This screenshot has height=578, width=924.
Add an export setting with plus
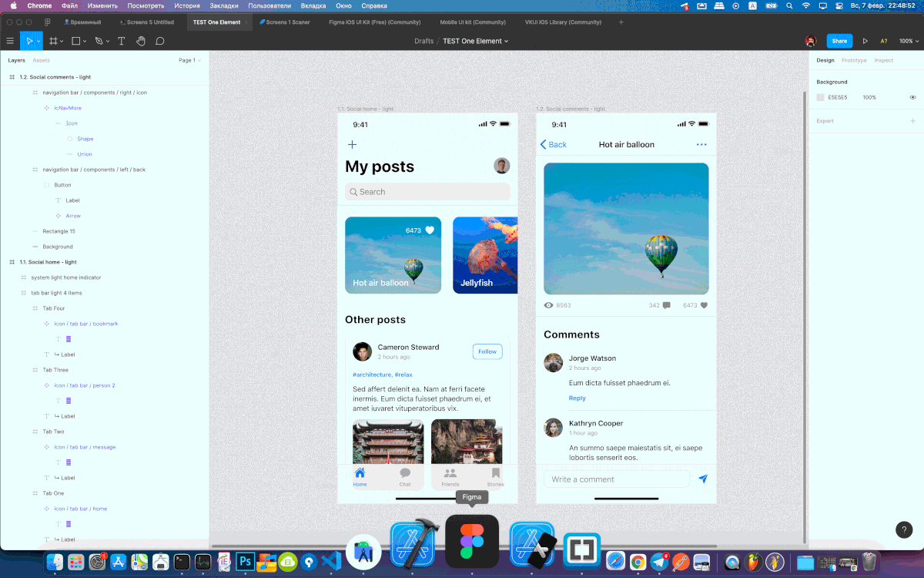(912, 121)
